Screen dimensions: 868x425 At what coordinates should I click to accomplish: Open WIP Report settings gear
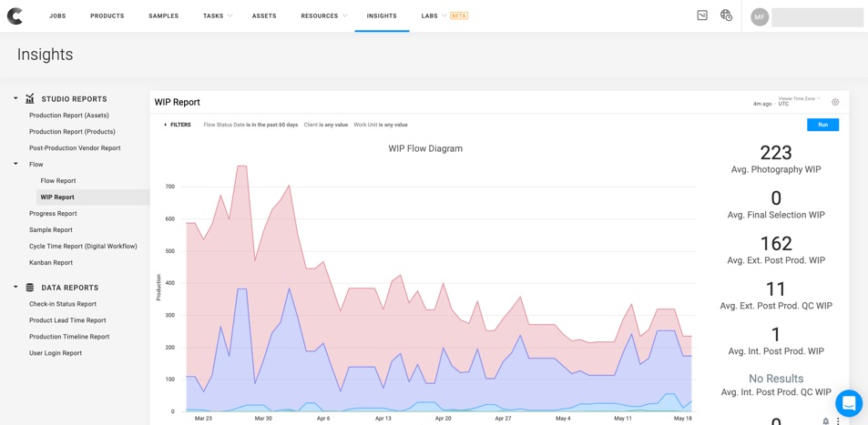pyautogui.click(x=835, y=102)
